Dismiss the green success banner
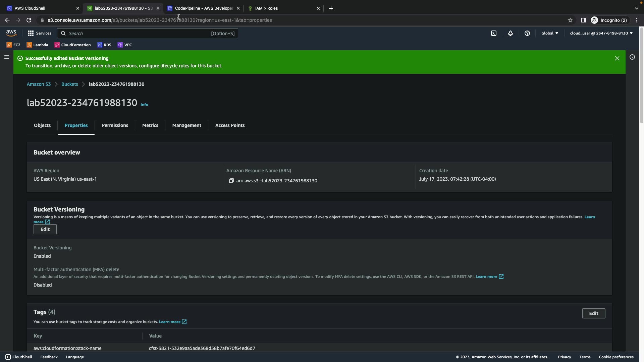This screenshot has width=644, height=362. tap(617, 58)
